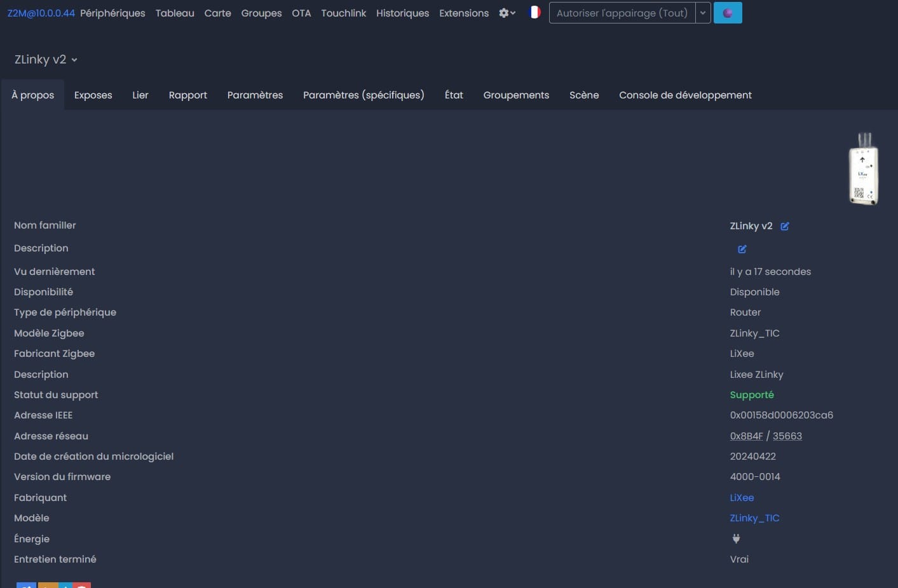Switch to the État tab
Viewport: 898px width, 588px height.
pyautogui.click(x=454, y=95)
